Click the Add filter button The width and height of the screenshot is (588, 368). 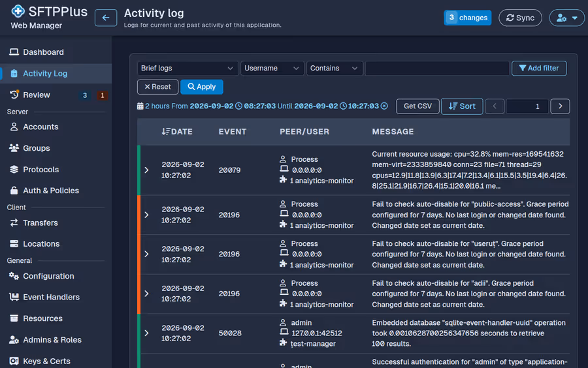pyautogui.click(x=539, y=68)
